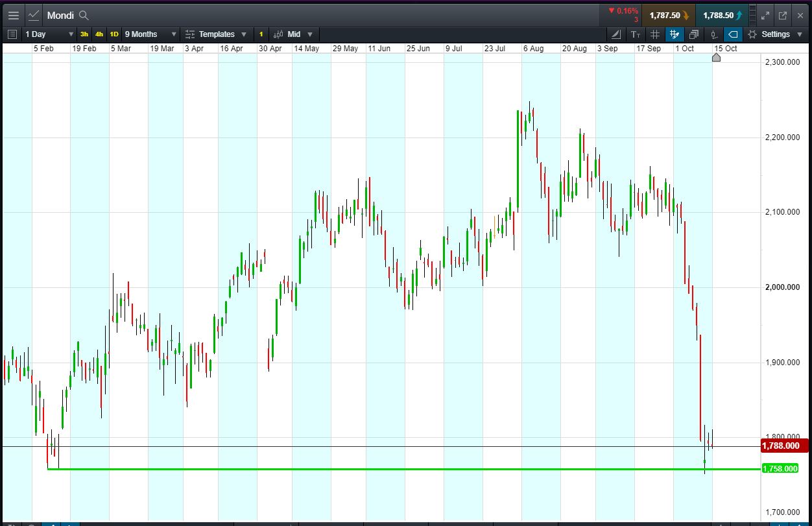Screen dimensions: 812x526
Task: Select the 3h quick interval
Action: click(x=84, y=34)
